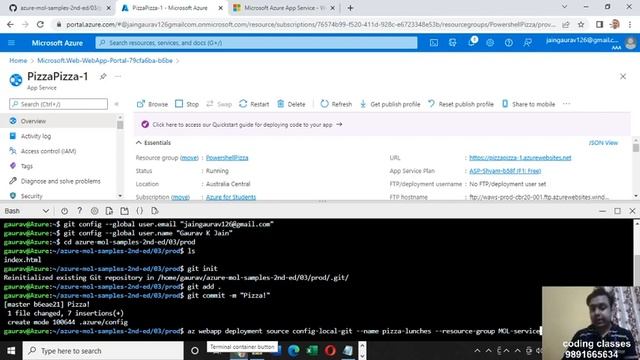The height and width of the screenshot is (360, 640).
Task: Open Cloud Shell web preview icon
Action: pyautogui.click(x=155, y=211)
